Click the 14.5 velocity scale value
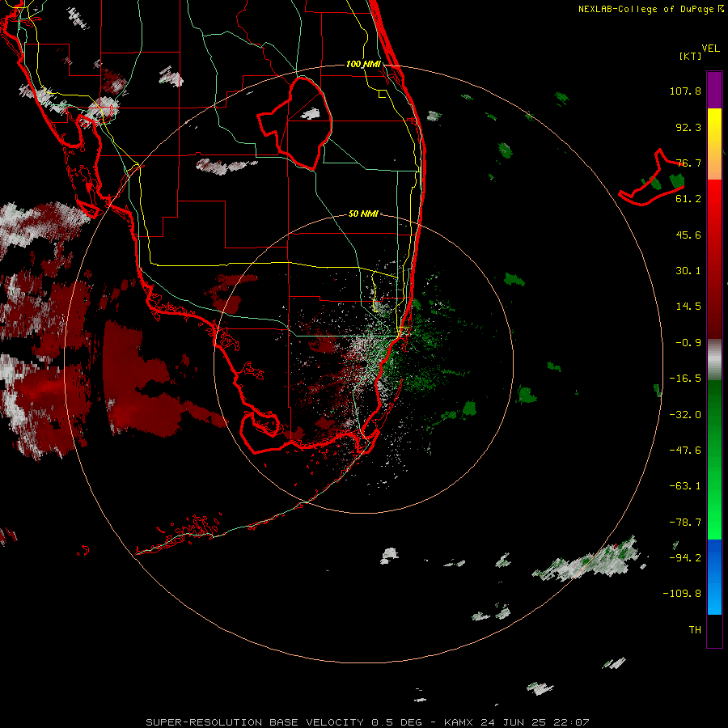The image size is (728, 728). click(x=688, y=307)
